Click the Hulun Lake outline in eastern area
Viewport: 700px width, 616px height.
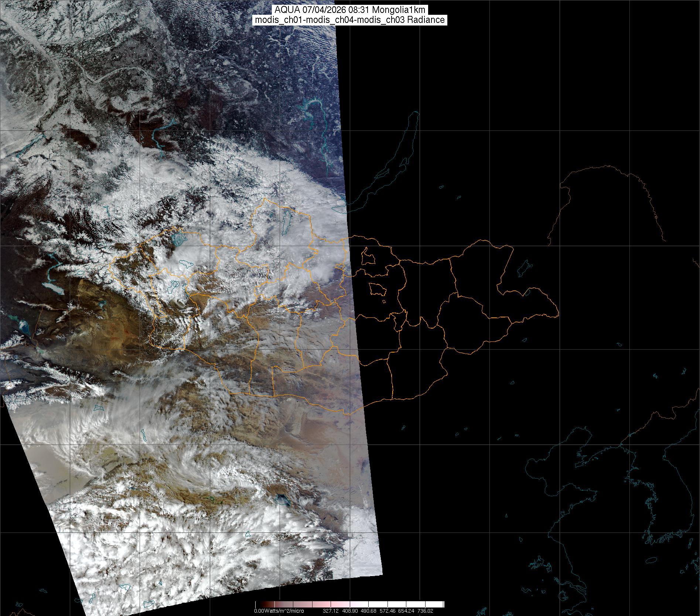(x=524, y=269)
